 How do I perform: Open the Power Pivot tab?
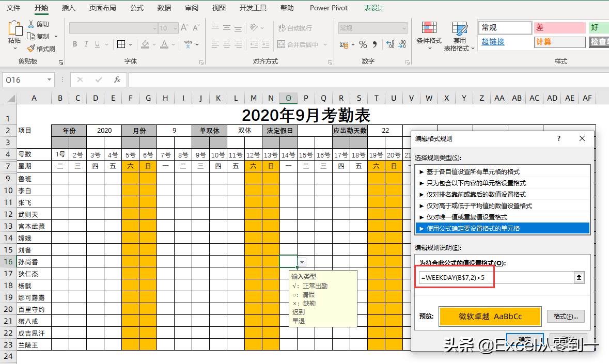(329, 8)
